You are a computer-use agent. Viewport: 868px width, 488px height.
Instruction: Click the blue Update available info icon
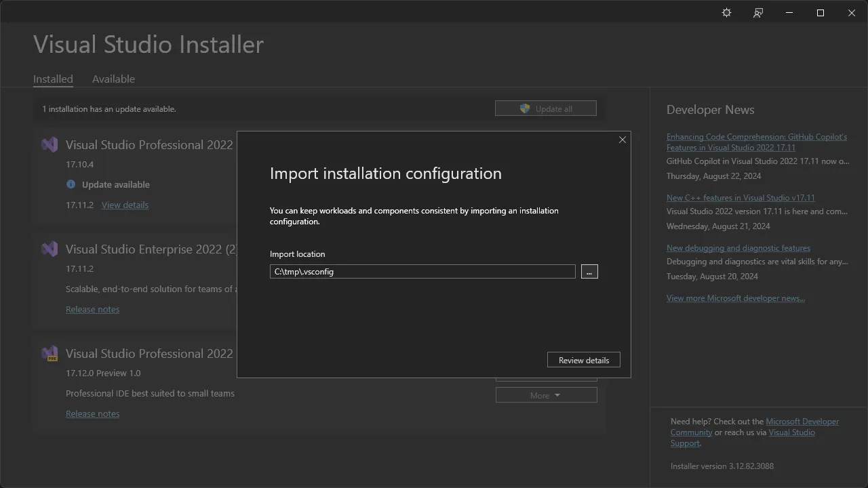tap(71, 184)
